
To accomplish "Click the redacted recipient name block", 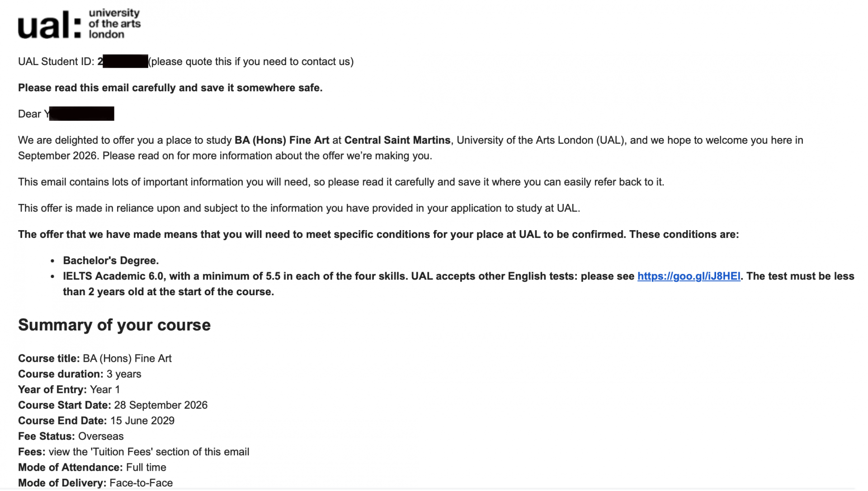I will 81,113.
